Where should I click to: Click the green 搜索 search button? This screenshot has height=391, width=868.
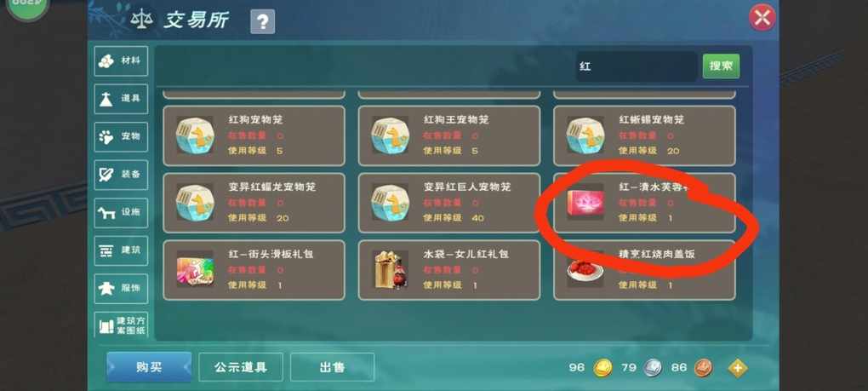[x=721, y=66]
